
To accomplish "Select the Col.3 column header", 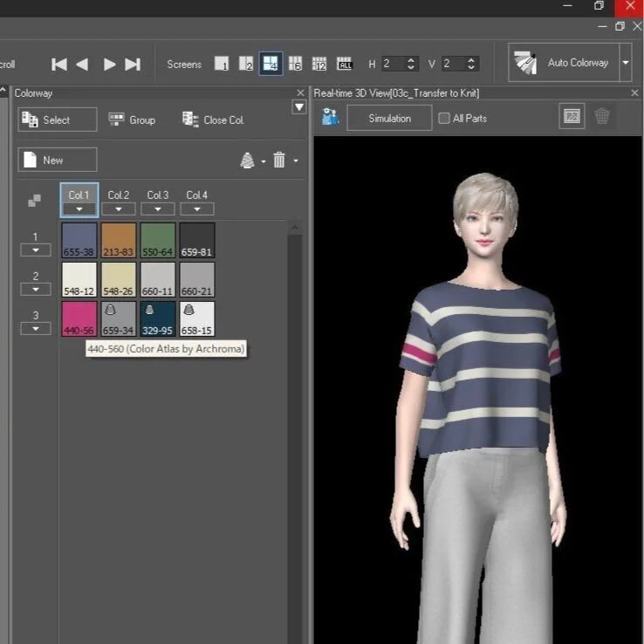I will click(158, 195).
